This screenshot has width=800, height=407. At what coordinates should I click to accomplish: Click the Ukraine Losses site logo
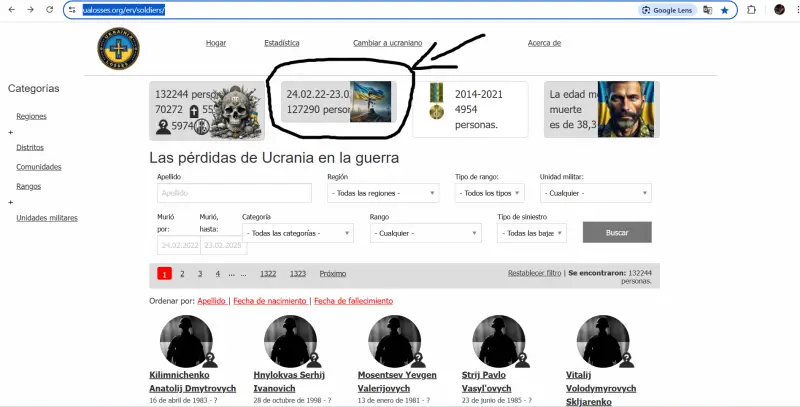coord(119,48)
